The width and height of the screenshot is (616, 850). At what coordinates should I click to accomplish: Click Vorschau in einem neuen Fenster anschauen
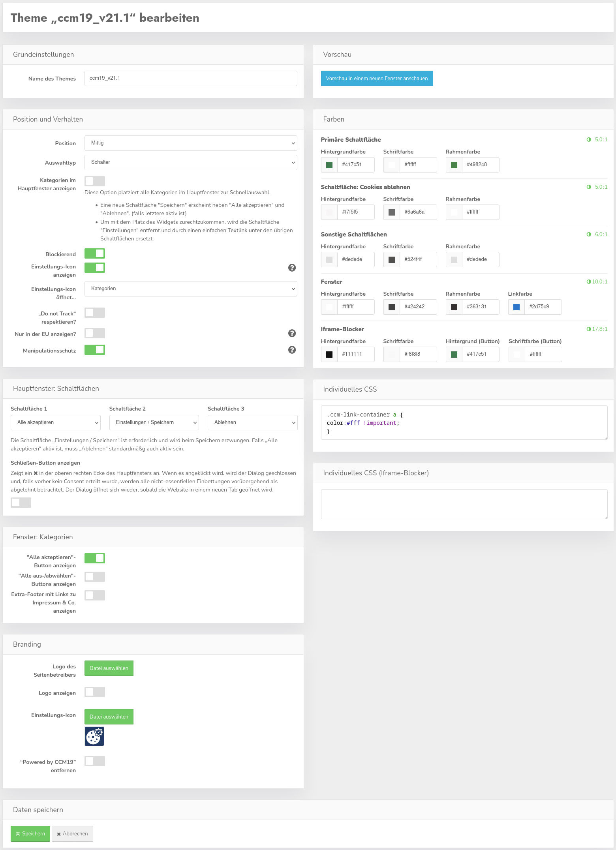click(377, 79)
